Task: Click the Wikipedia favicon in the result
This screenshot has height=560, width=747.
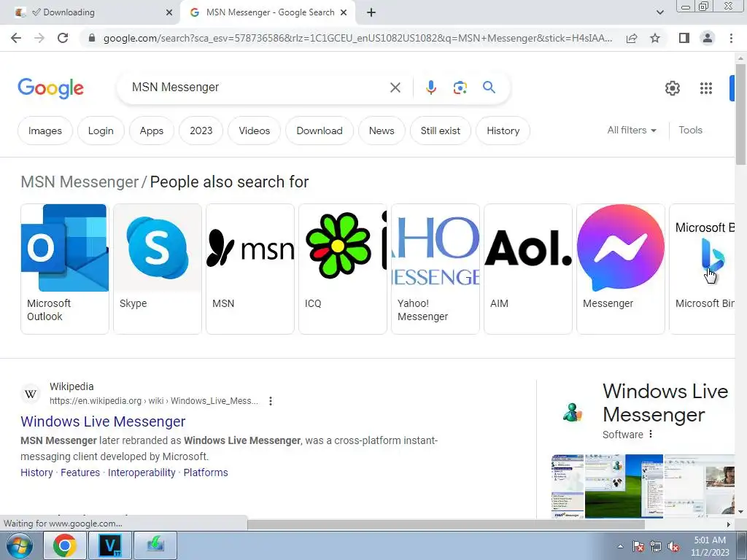Action: click(31, 394)
